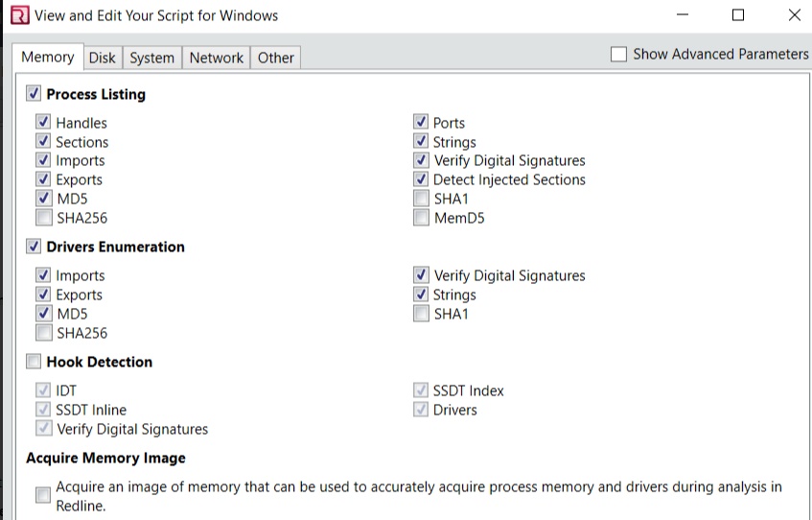The height and width of the screenshot is (520, 812).
Task: Switch to the Disk tab
Action: point(102,58)
